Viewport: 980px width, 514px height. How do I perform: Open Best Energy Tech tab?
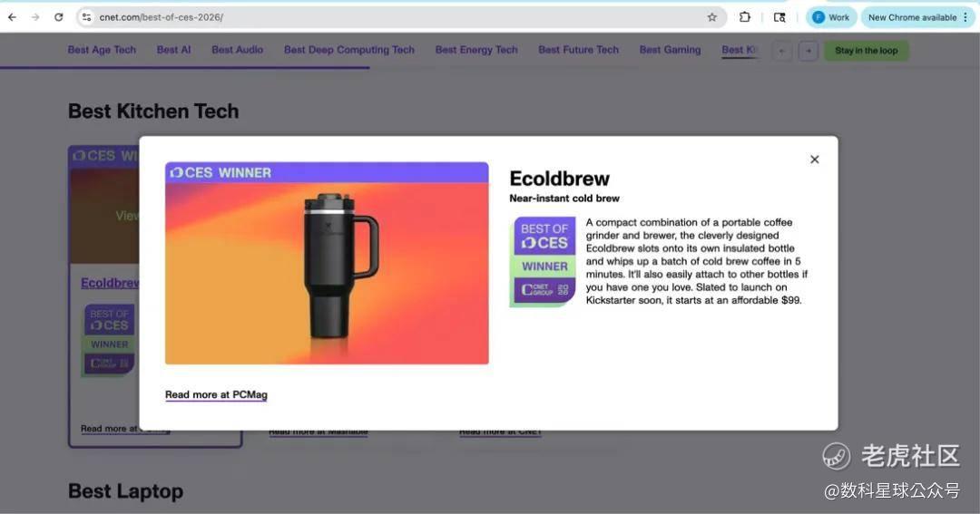point(477,50)
